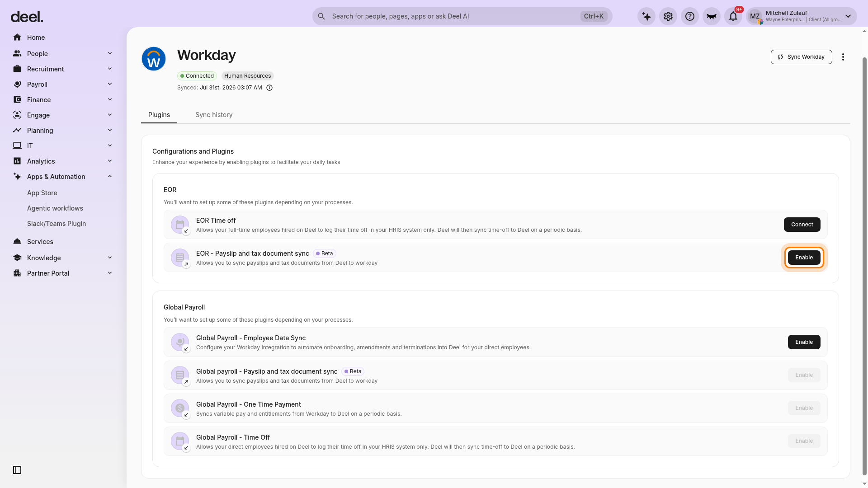Viewport: 868px width, 488px height.
Task: Click Enable for Global Payroll Time Off
Action: tap(804, 441)
